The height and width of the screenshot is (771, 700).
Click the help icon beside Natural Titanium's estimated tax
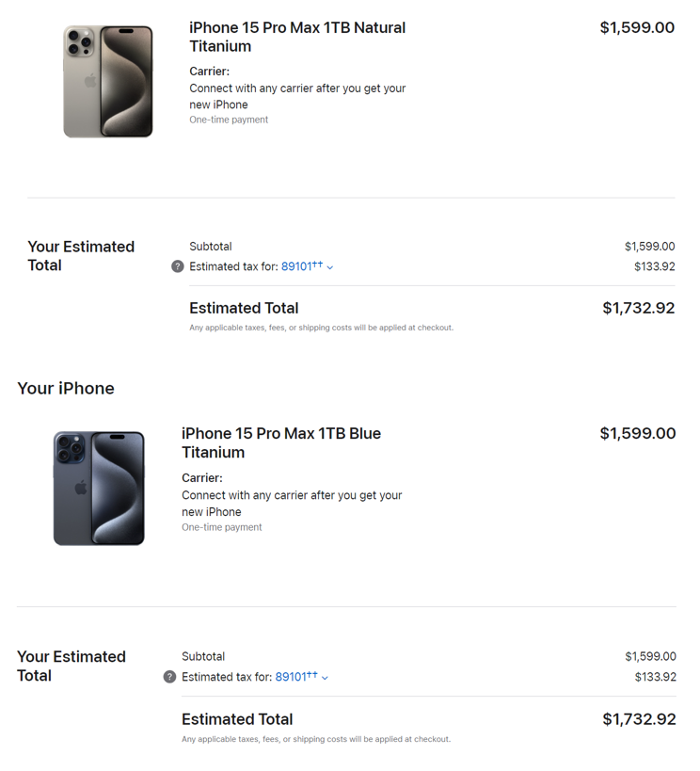(178, 266)
